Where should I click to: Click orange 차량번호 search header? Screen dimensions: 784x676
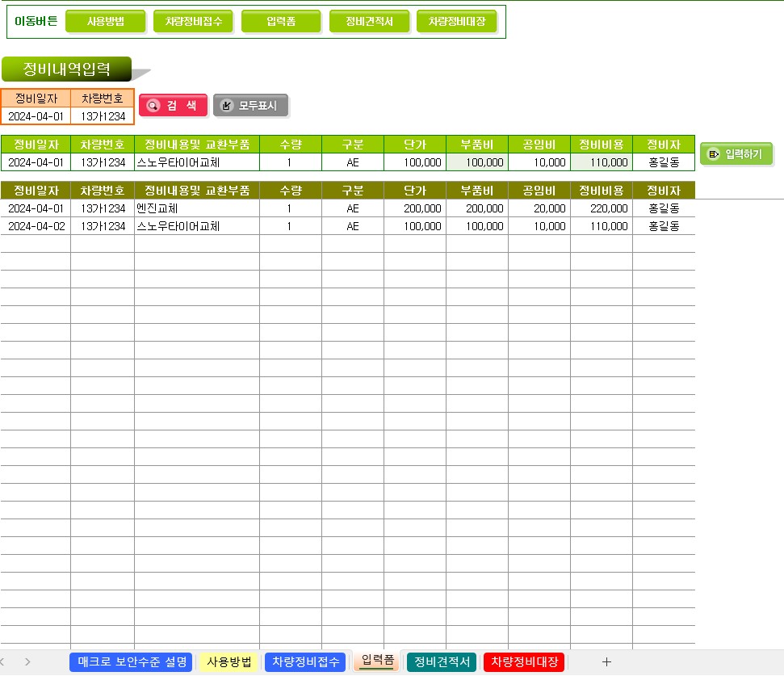click(103, 99)
